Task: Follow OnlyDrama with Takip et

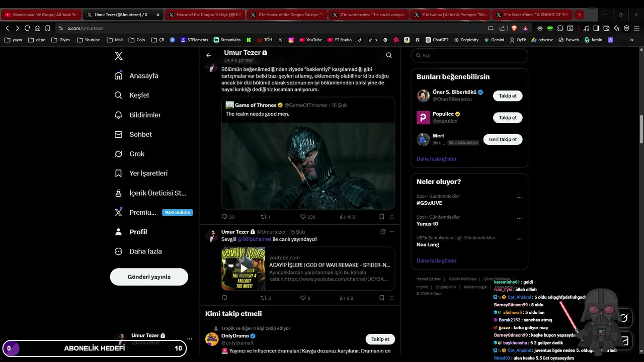Action: point(380,339)
